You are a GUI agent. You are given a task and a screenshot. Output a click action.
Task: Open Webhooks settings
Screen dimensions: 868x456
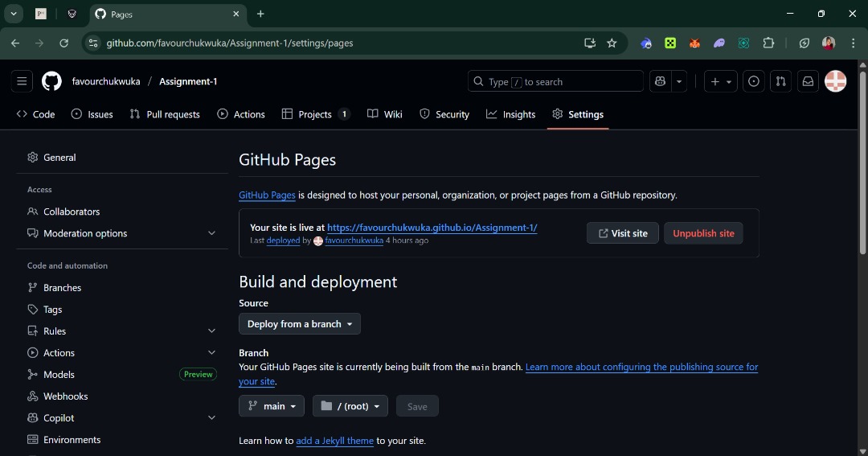coord(122,396)
